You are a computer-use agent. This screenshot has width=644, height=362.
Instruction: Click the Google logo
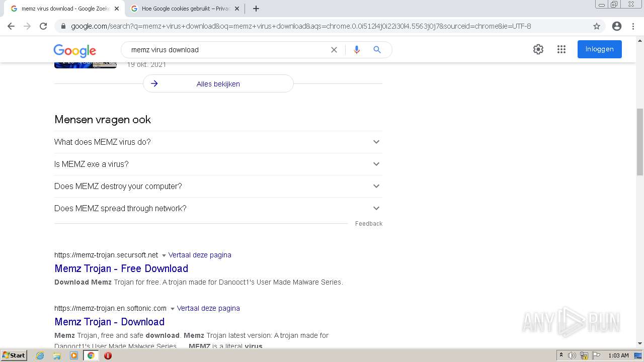coord(74,50)
